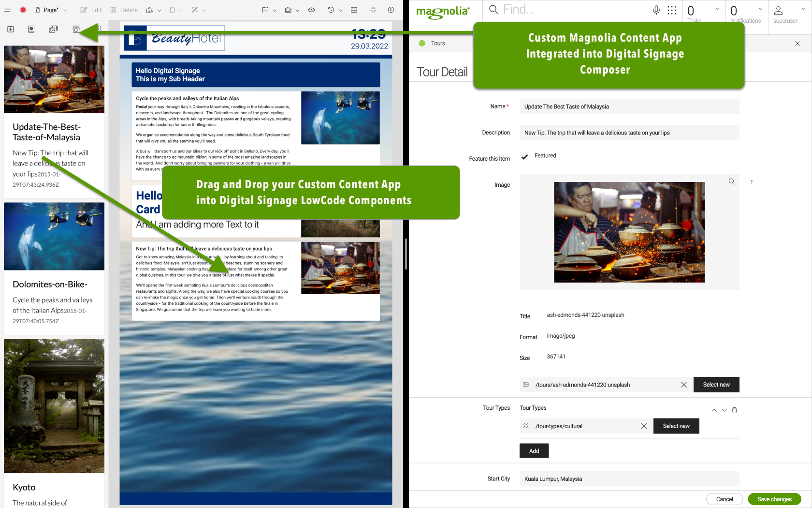Screen dimensions: 812x508
Task: Switch to the Tours tab
Action: pyautogui.click(x=438, y=44)
